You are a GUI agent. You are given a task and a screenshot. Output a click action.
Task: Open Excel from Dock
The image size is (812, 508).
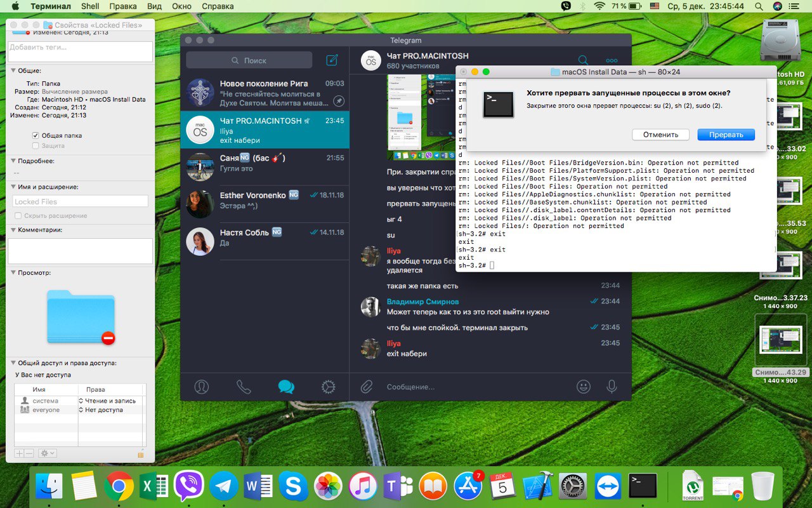pos(154,486)
